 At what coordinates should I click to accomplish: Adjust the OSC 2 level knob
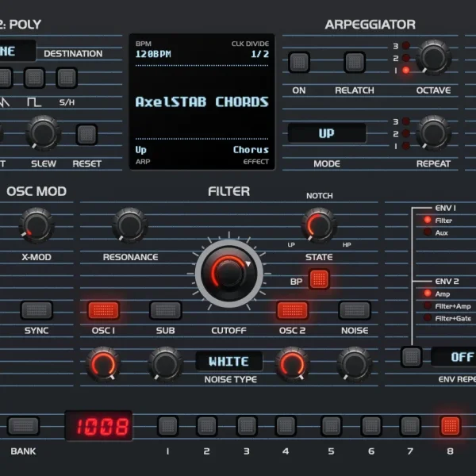(x=292, y=365)
